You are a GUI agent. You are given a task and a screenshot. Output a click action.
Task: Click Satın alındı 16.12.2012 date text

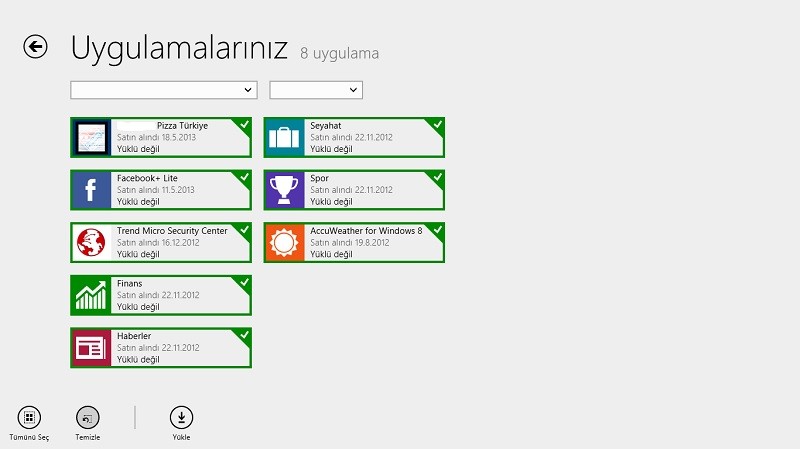coord(158,242)
